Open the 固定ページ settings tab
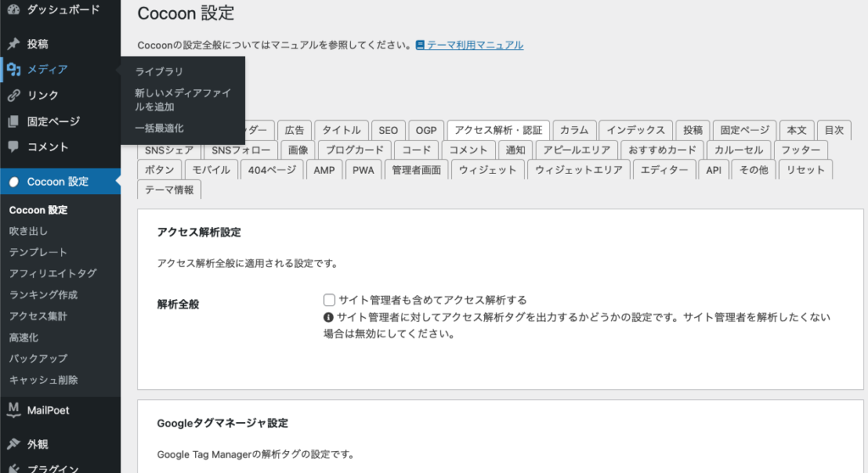 coord(744,131)
